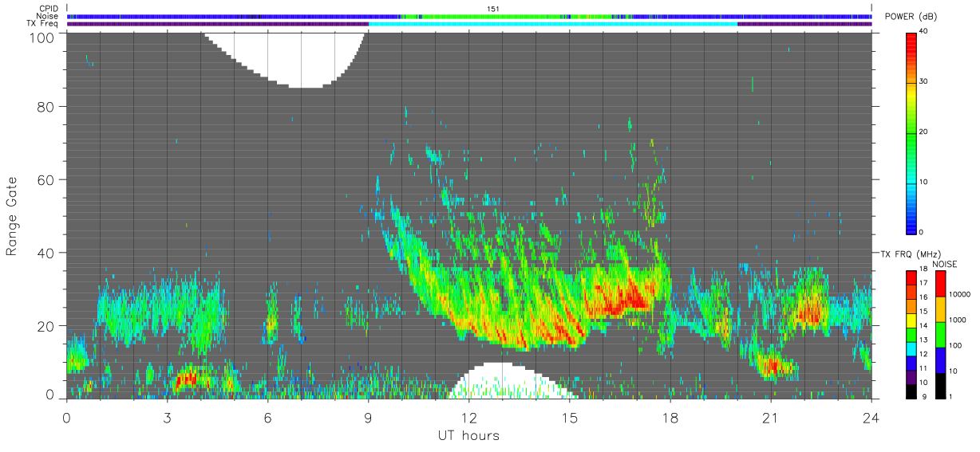Select the yellow 14-15 MHz frequency swatch
This screenshot has height=452, width=980.
(x=911, y=320)
